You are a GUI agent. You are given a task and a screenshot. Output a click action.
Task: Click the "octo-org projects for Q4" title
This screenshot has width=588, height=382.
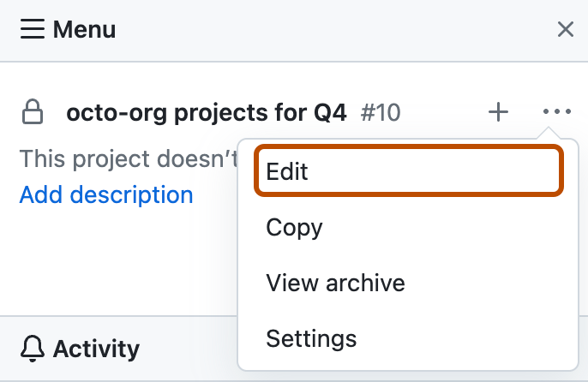point(207,112)
